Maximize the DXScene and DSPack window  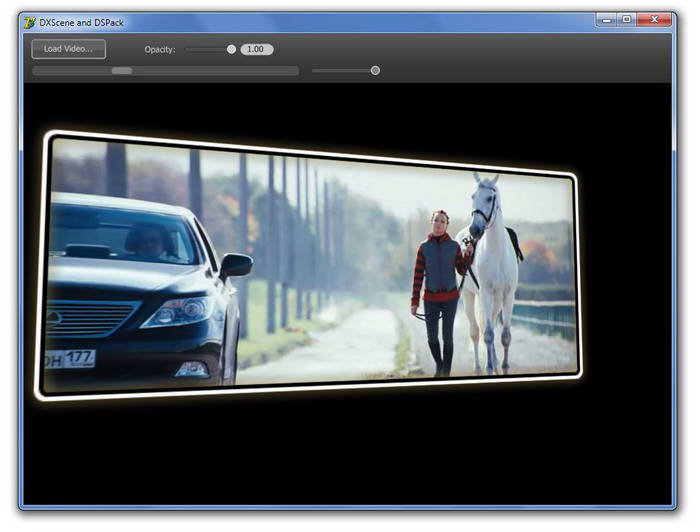tap(627, 19)
